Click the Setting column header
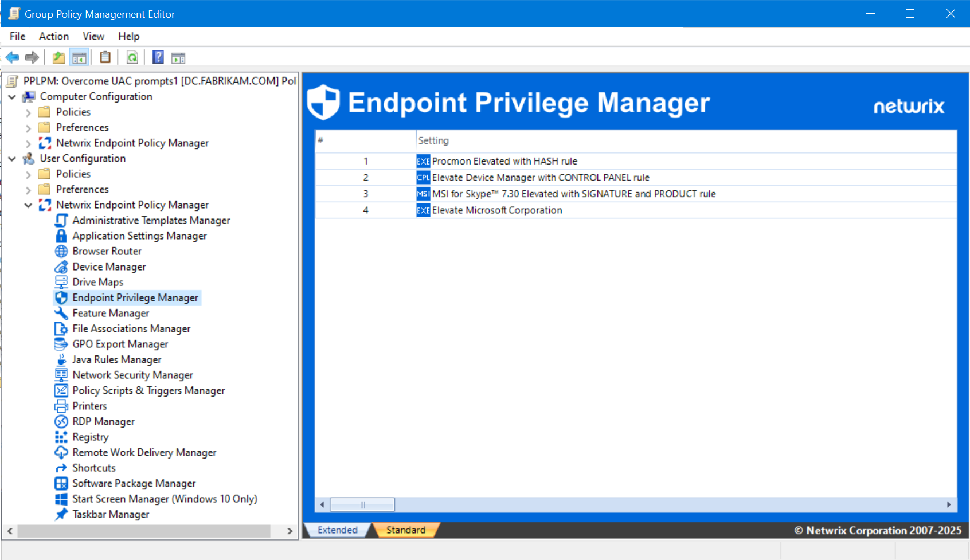The image size is (970, 560). pos(686,140)
